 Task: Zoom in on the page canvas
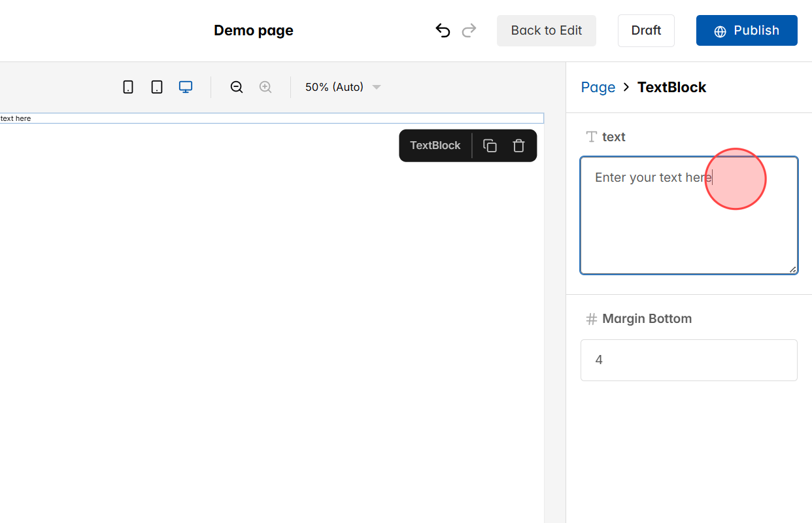pos(265,86)
